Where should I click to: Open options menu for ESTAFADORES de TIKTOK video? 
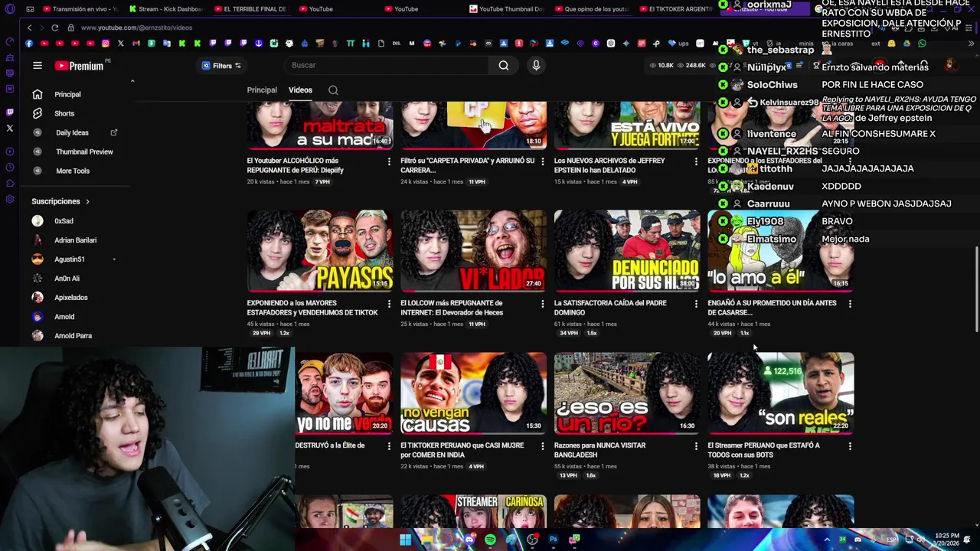[x=389, y=304]
